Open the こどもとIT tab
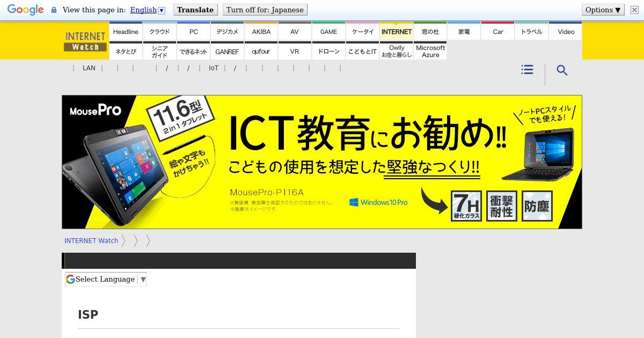 362,51
